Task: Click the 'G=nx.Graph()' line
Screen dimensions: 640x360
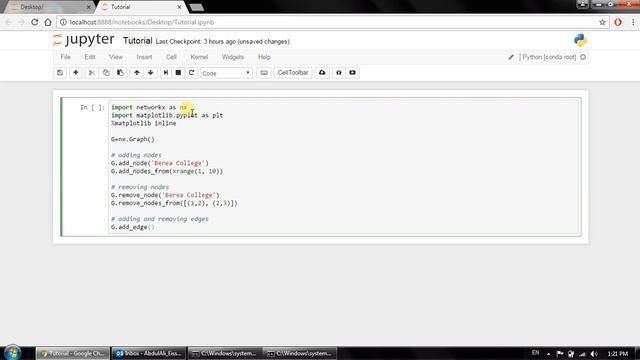Action: click(133, 139)
